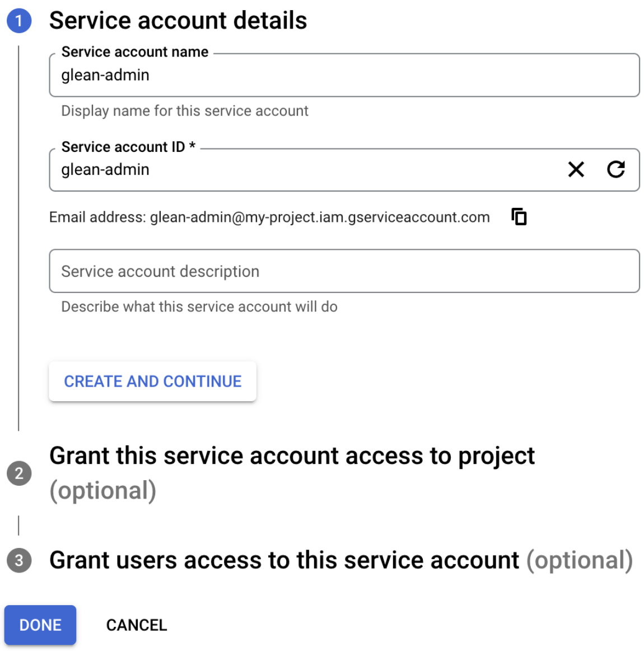Click CREATE AND CONTINUE
Image resolution: width=644 pixels, height=651 pixels.
[152, 381]
